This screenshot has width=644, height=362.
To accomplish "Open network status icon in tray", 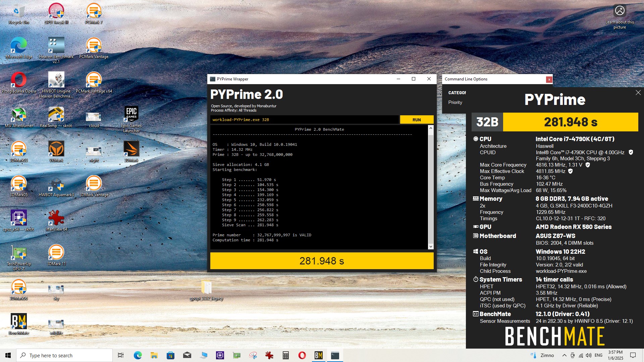I will coord(581,355).
